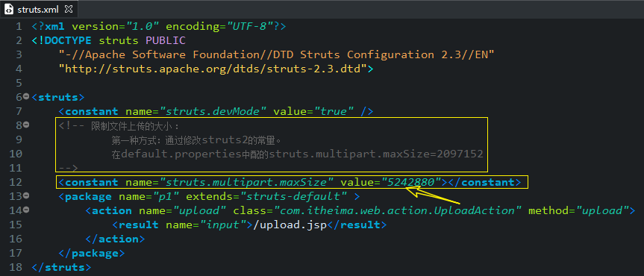644x276 pixels.
Task: Click the value "5242880" on line 12
Action: (x=410, y=182)
